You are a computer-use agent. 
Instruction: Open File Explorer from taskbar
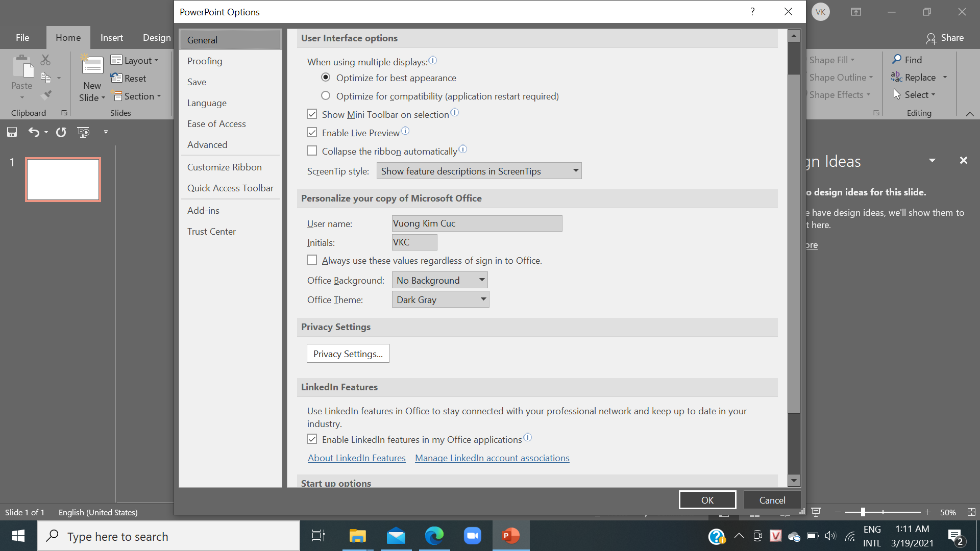358,536
